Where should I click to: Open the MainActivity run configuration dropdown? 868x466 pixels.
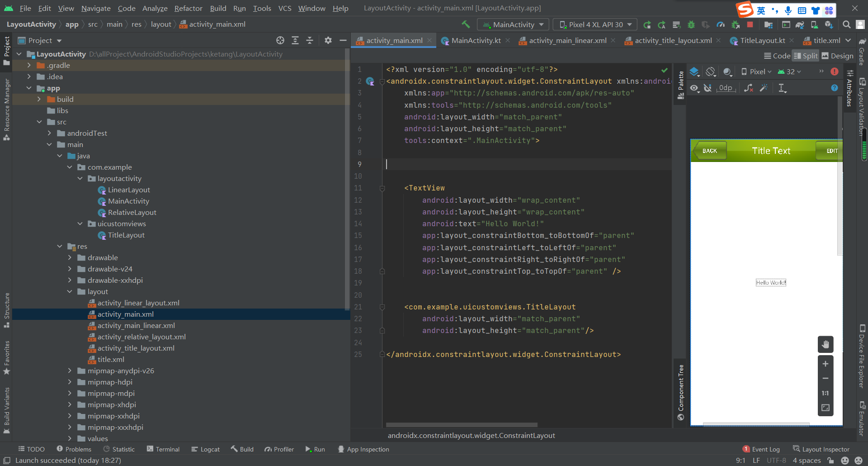(x=515, y=24)
